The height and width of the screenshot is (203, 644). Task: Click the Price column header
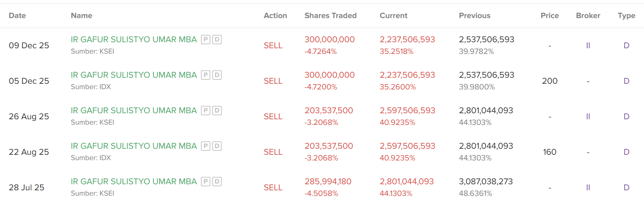coord(549,16)
